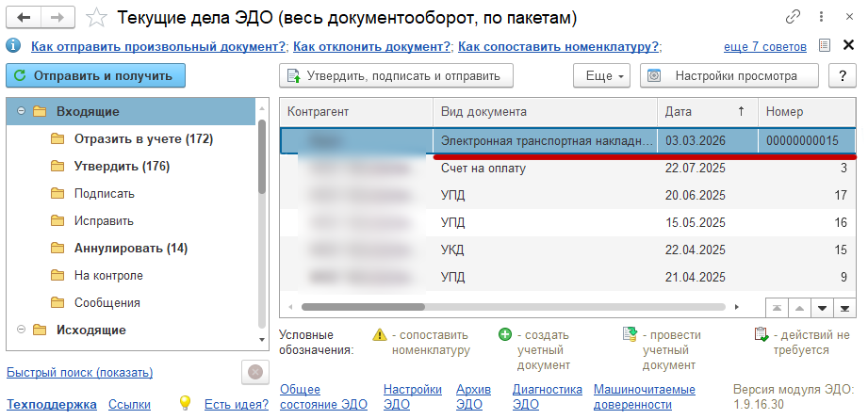Click folder icon next to Входящие

coord(40,111)
